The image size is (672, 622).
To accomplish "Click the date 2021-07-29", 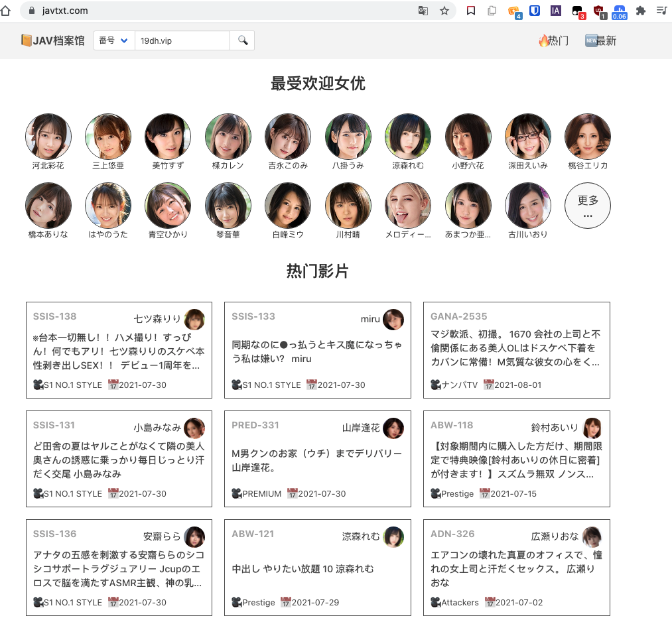I will 315,602.
